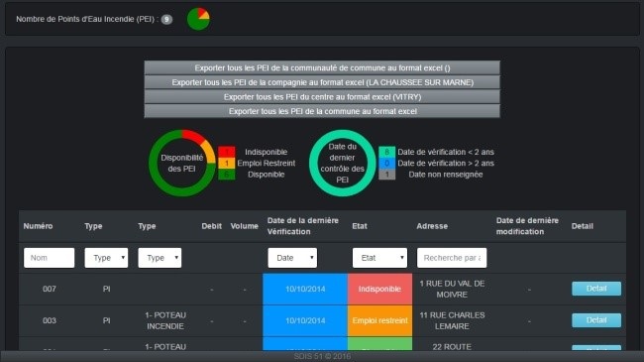Export all PEI du centre (VITRY)
Image resolution: width=644 pixels, height=362 pixels.
[322, 96]
